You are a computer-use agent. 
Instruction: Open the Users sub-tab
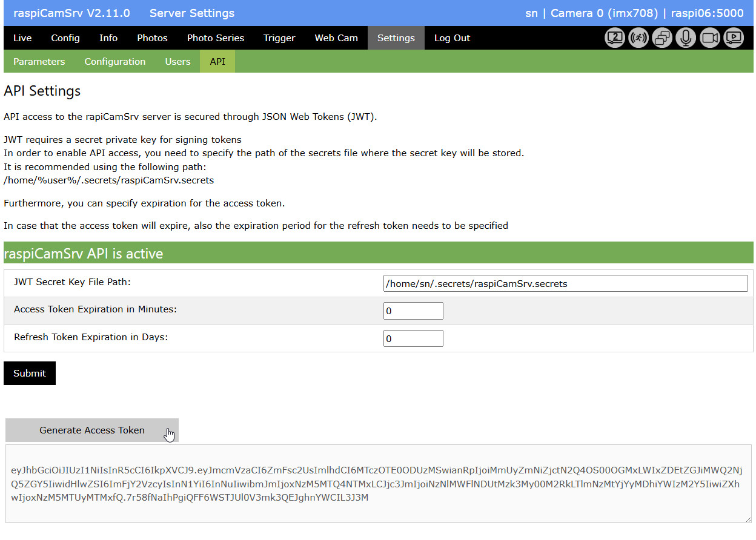pos(177,61)
